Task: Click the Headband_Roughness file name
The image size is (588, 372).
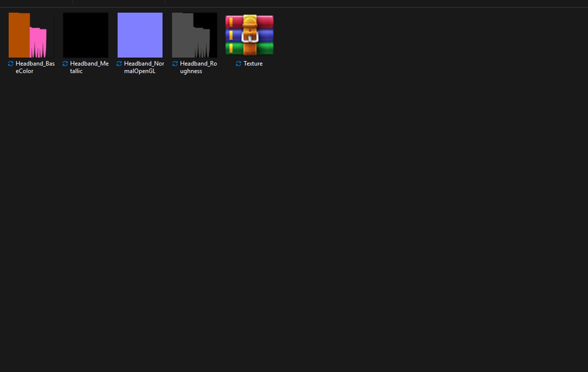Action: coord(198,67)
